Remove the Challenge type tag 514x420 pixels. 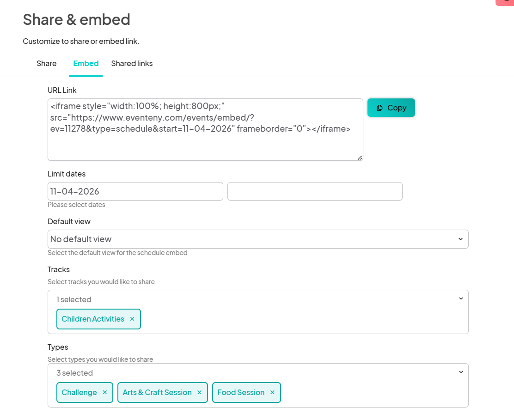coord(105,392)
